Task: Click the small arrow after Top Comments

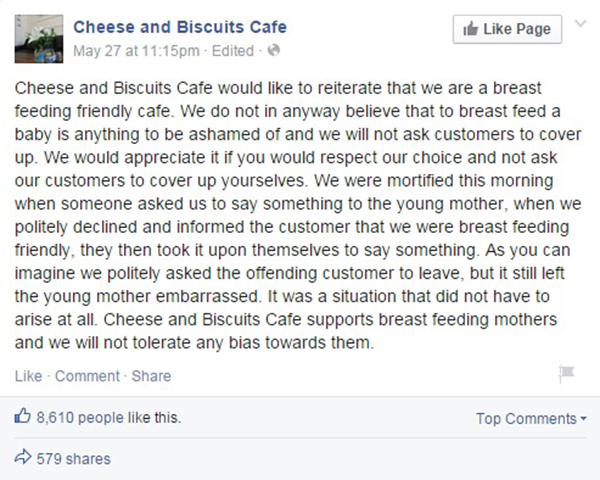Action: [583, 420]
